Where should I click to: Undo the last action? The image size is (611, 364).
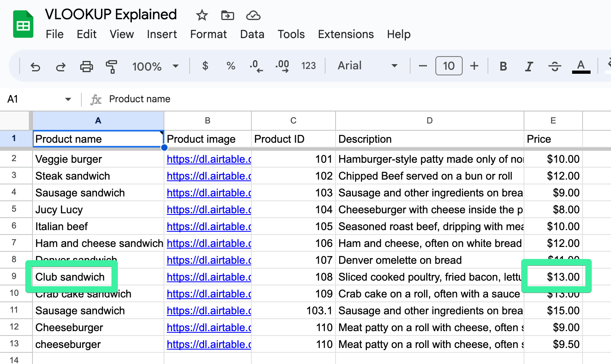[x=35, y=66]
